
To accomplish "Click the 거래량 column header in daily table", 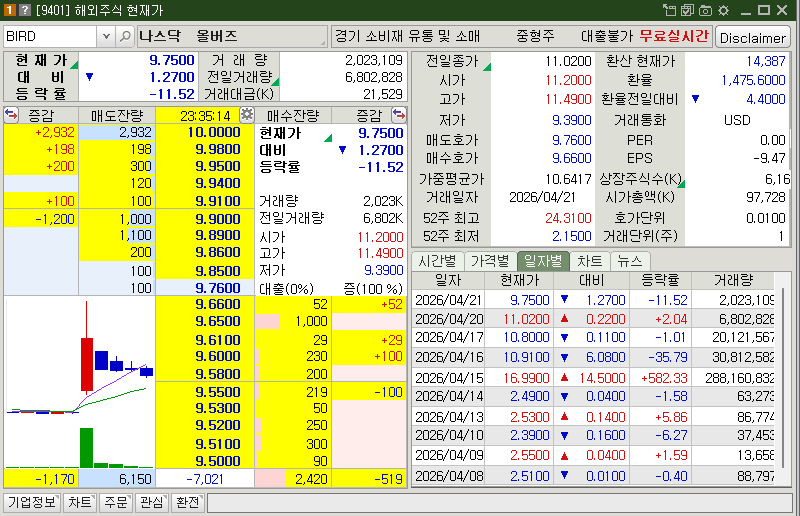I will (733, 280).
